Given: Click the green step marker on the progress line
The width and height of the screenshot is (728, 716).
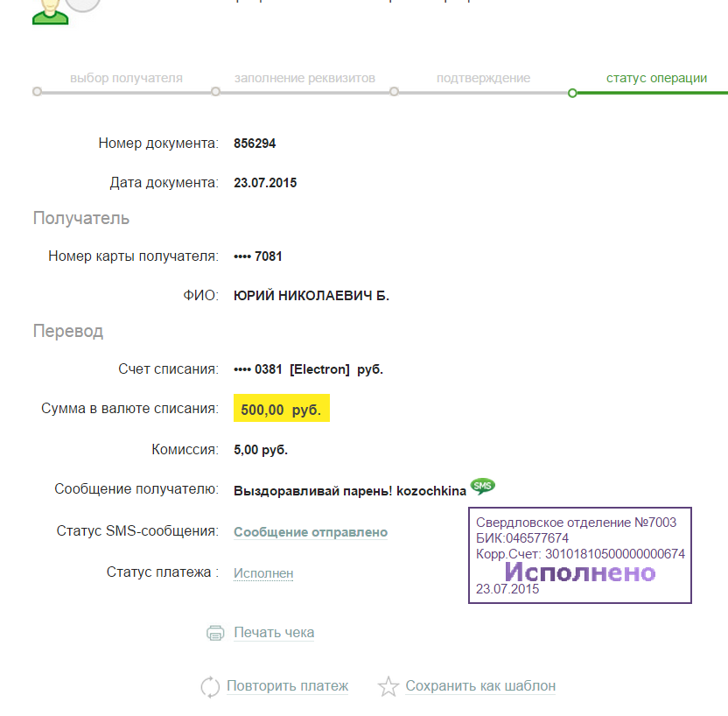Looking at the screenshot, I should click(572, 93).
